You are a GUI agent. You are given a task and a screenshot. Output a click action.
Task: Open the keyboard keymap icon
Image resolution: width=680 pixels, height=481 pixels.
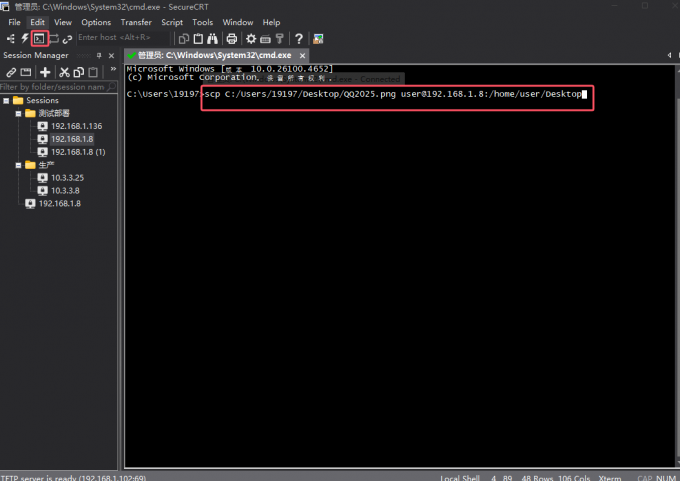265,39
